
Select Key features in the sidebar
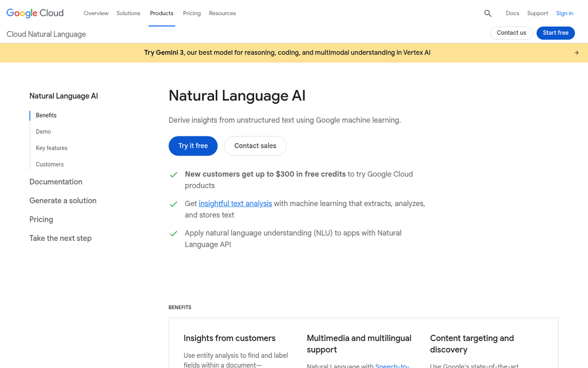tap(51, 148)
